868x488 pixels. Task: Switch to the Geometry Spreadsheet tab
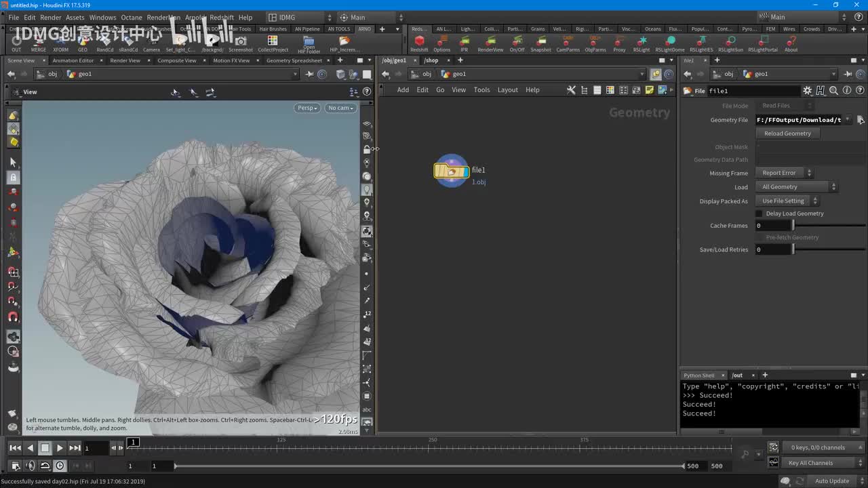(x=294, y=60)
